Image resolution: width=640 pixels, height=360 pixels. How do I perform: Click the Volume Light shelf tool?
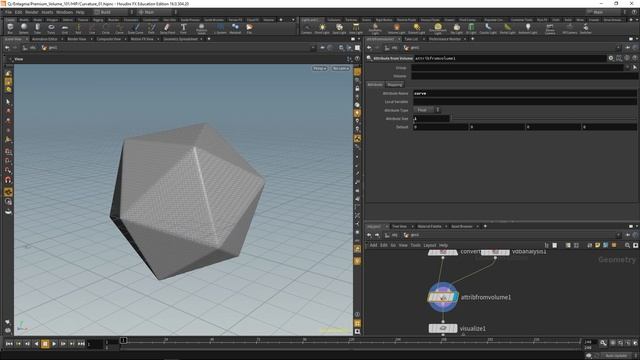pyautogui.click(x=396, y=29)
